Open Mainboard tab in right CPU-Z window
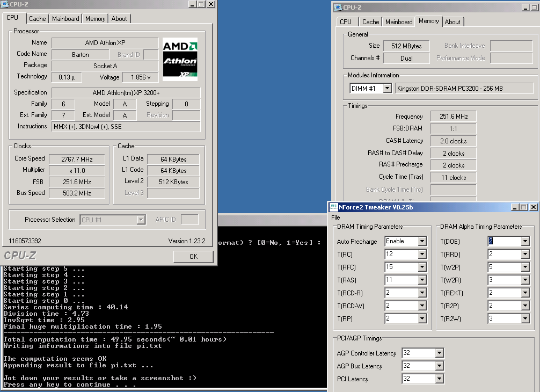This screenshot has width=540, height=392. tap(399, 21)
